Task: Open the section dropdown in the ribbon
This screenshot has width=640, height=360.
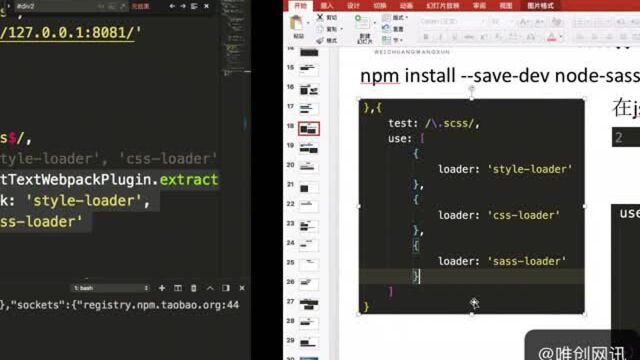Action: (x=392, y=40)
